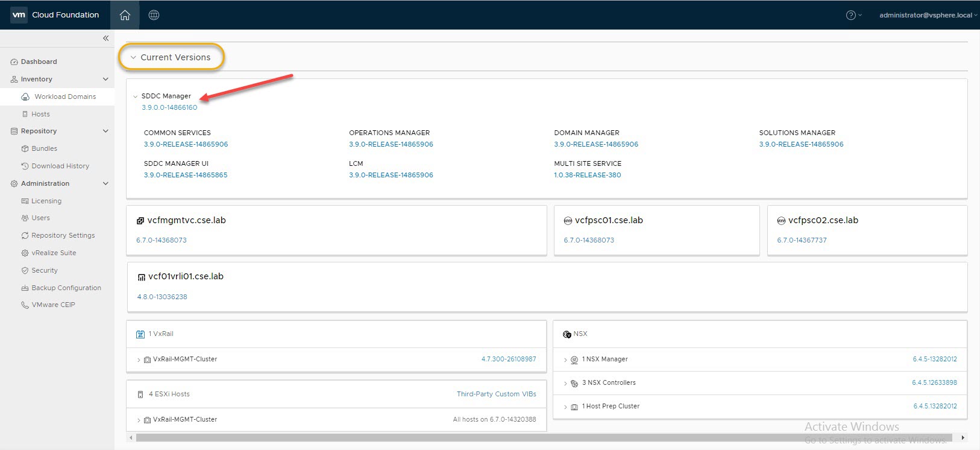Click SDDC Manager version 3.9.0.0-14866160 link
The width and height of the screenshot is (980, 450).
tap(169, 107)
